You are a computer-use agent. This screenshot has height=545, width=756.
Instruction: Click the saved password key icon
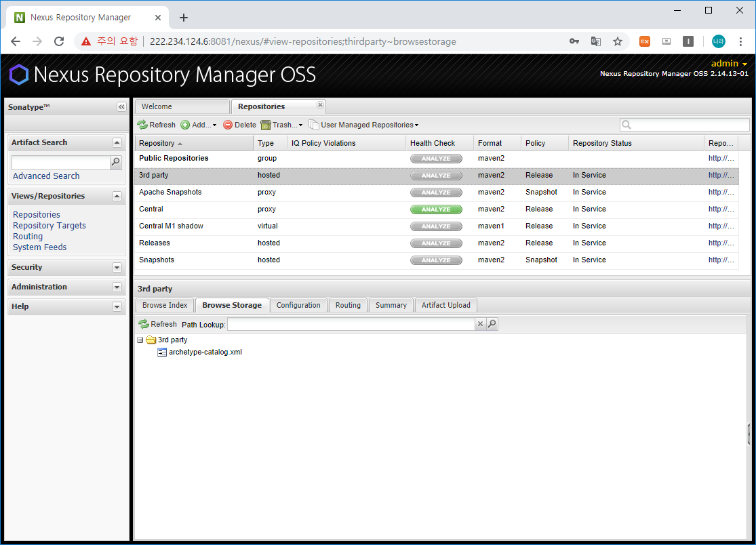tap(574, 41)
